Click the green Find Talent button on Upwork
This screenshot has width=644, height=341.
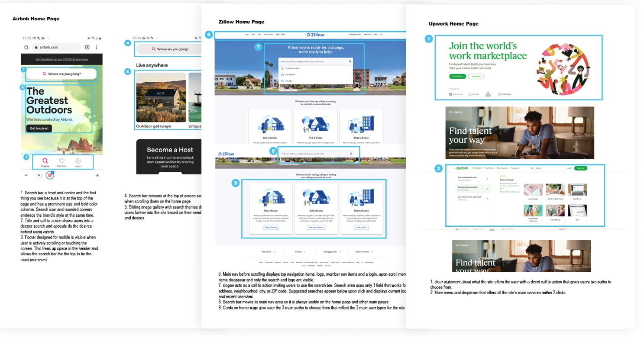click(x=457, y=76)
